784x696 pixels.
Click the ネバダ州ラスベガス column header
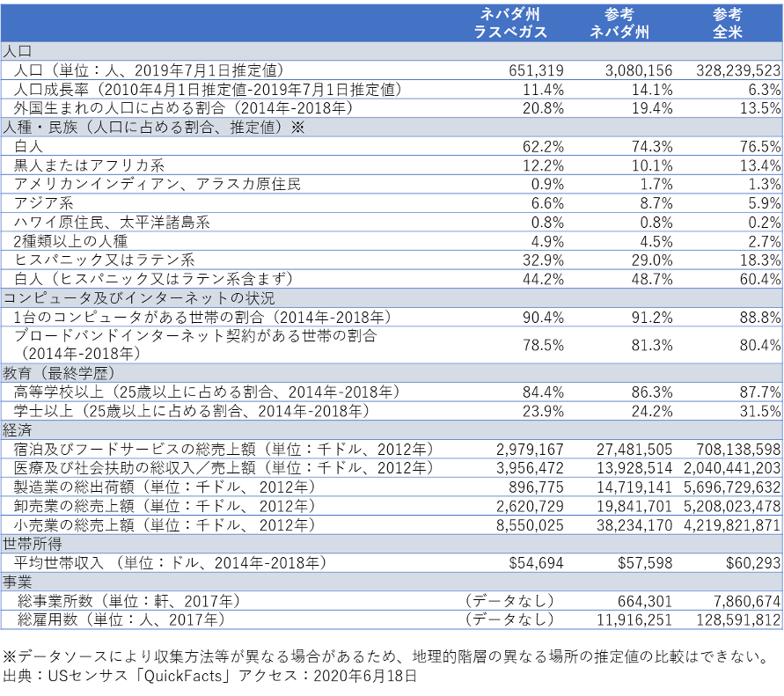tap(510, 23)
